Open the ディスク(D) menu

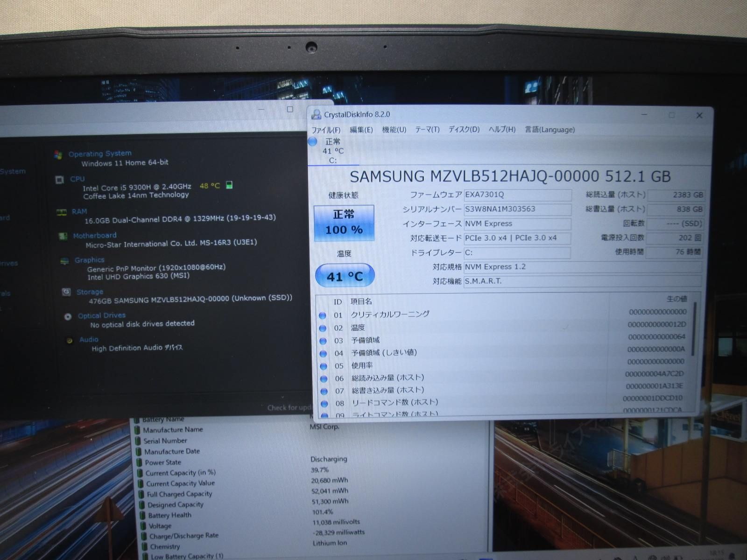click(x=464, y=130)
